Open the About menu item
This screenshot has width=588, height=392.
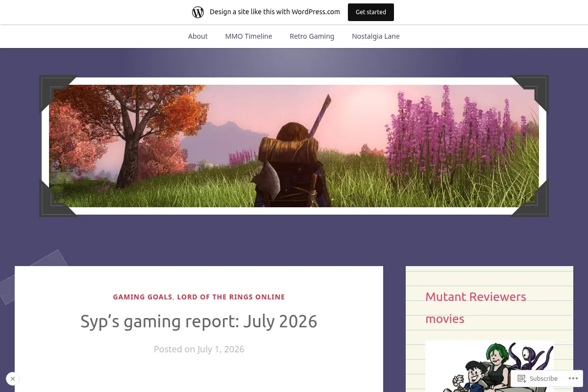click(198, 36)
